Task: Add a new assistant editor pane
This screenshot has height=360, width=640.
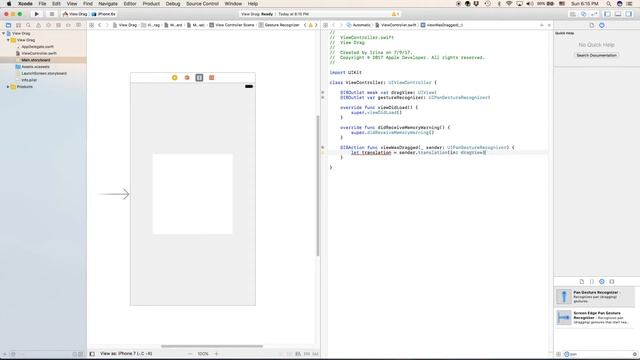Action: [x=542, y=25]
